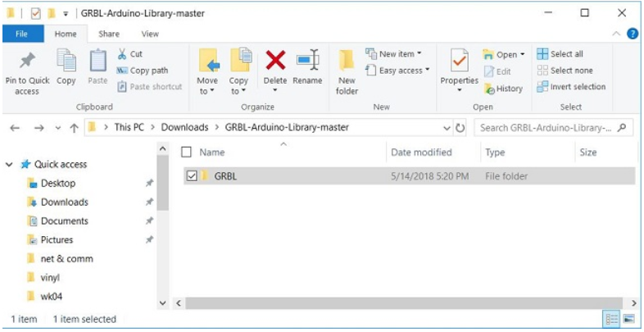Click Select none in ribbon
Screen dimensions: 644x332
coord(565,70)
